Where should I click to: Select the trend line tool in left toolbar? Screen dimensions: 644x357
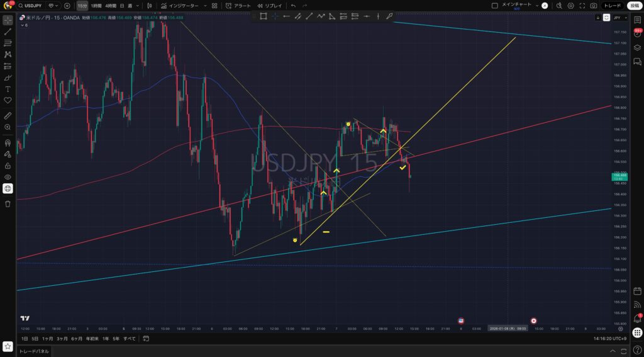[8, 31]
